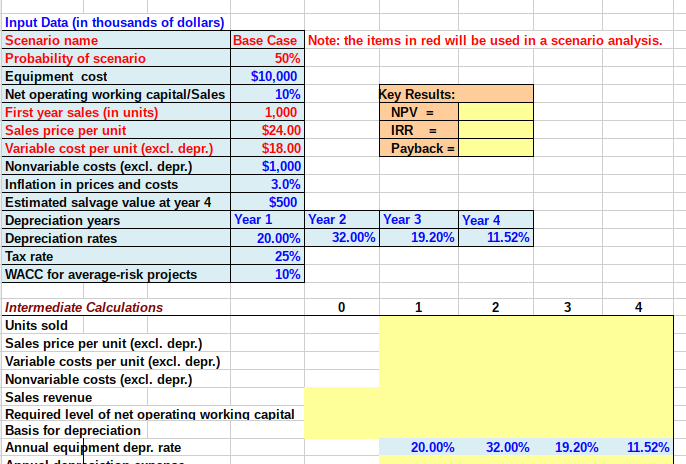Click 'Variable costs per unit (excl. depr.)' row label
The width and height of the screenshot is (686, 464).
coord(112,362)
